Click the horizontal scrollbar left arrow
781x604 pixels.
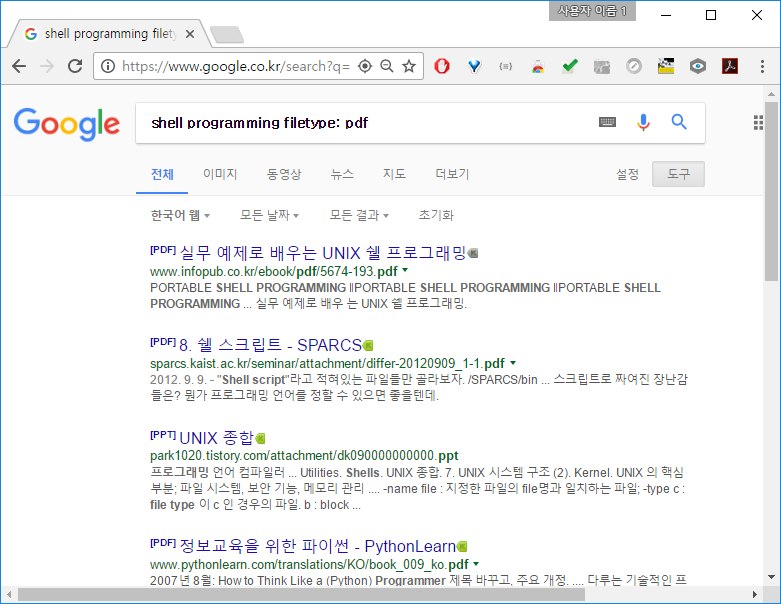pos(8,594)
